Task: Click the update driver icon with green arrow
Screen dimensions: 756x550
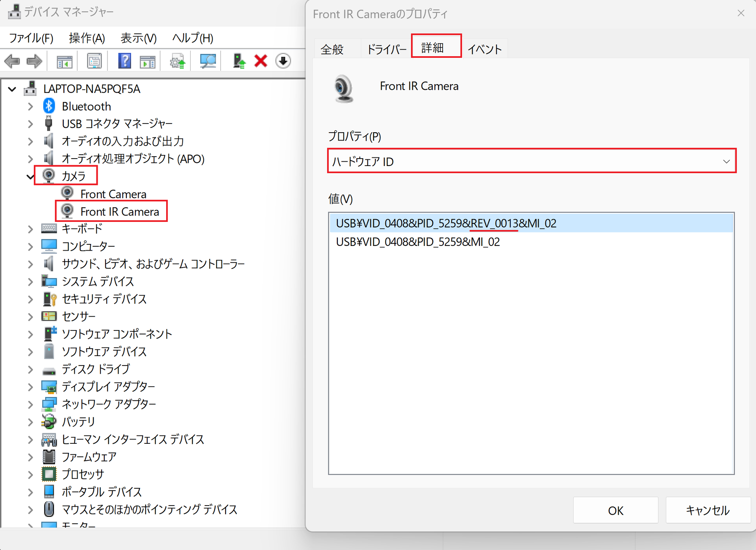Action: 239,61
